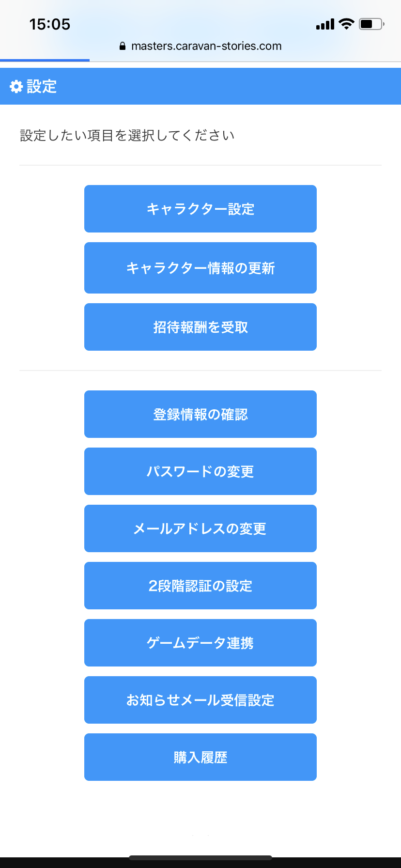Select パスワードの変更
Viewport: 401px width, 868px height.
200,471
